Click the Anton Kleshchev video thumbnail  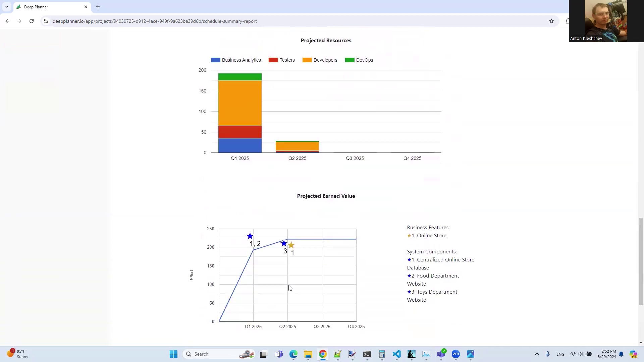click(x=606, y=21)
